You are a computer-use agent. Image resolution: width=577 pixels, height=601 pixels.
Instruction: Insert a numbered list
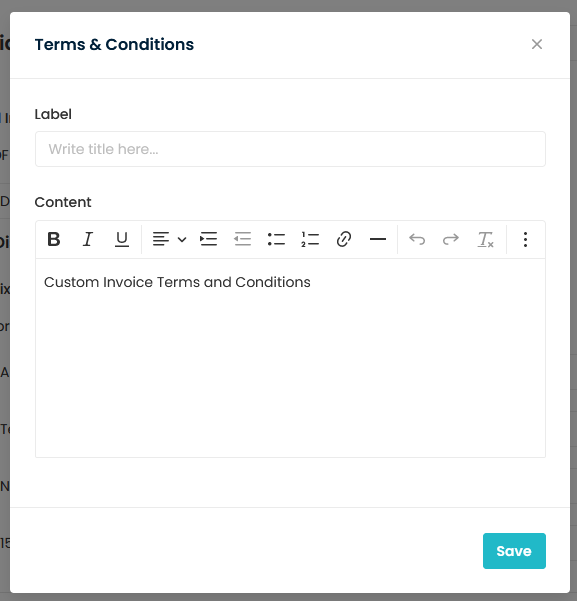click(x=310, y=240)
